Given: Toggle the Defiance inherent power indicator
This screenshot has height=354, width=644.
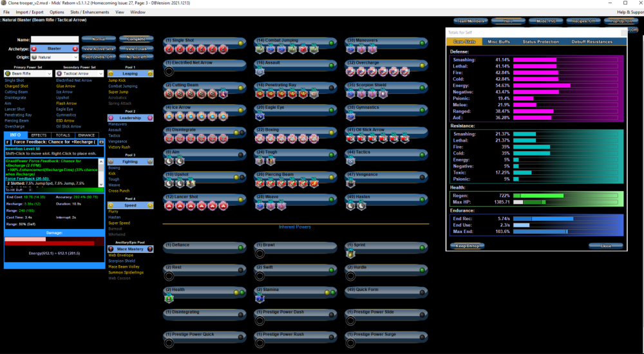Looking at the screenshot, I should pyautogui.click(x=240, y=247).
